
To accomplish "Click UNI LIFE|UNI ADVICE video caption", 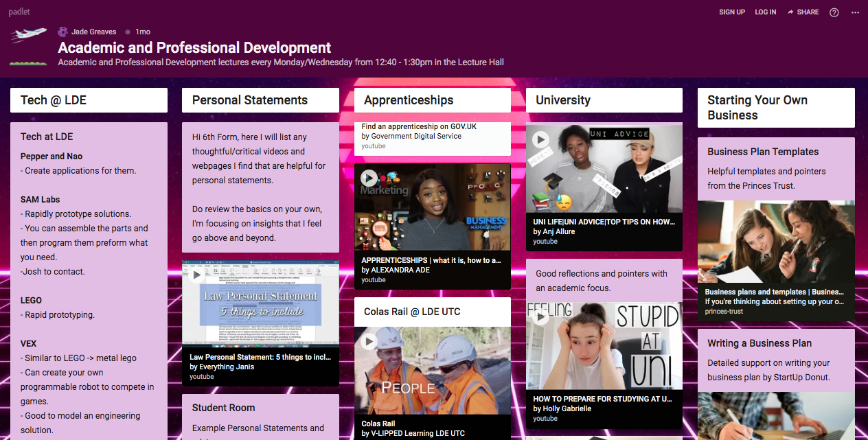I will [x=604, y=222].
